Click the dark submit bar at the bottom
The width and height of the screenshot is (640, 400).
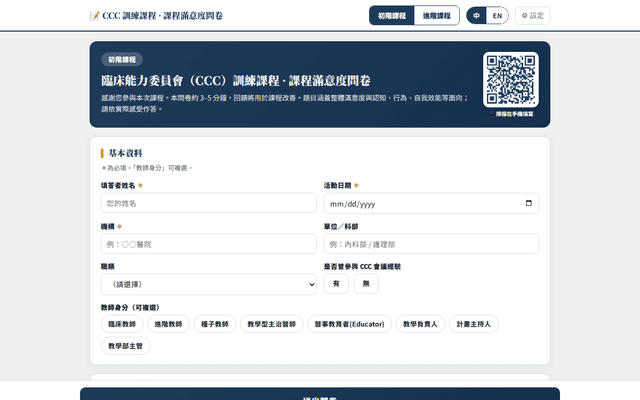coord(320,394)
